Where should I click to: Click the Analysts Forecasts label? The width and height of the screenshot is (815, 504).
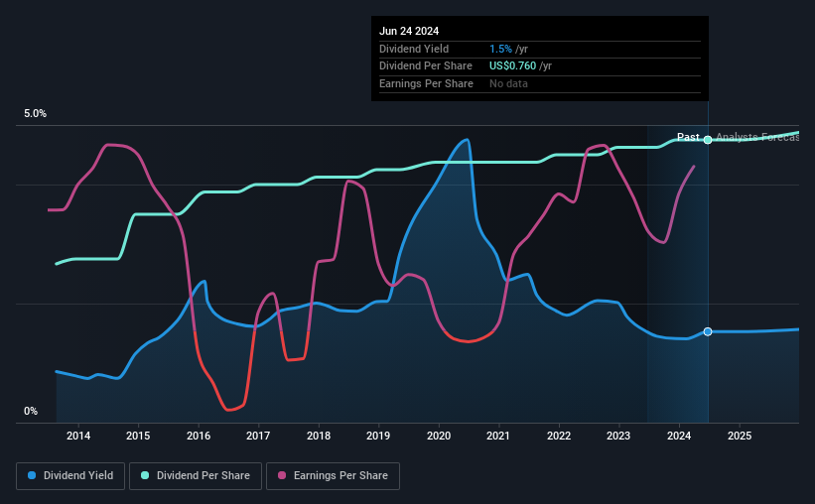757,137
